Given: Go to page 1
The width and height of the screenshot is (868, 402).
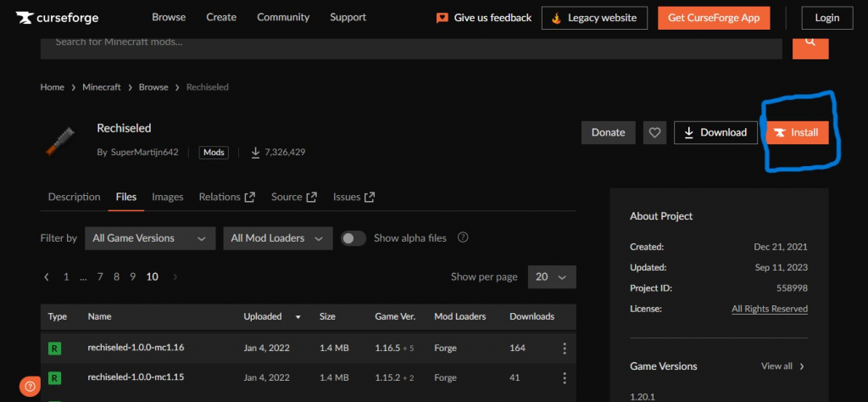Looking at the screenshot, I should click(66, 276).
